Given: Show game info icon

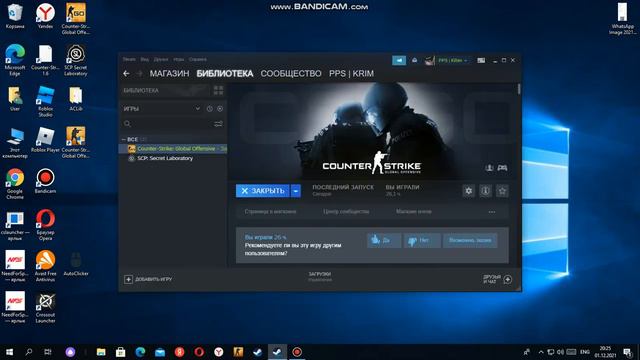Looking at the screenshot, I should point(485,191).
